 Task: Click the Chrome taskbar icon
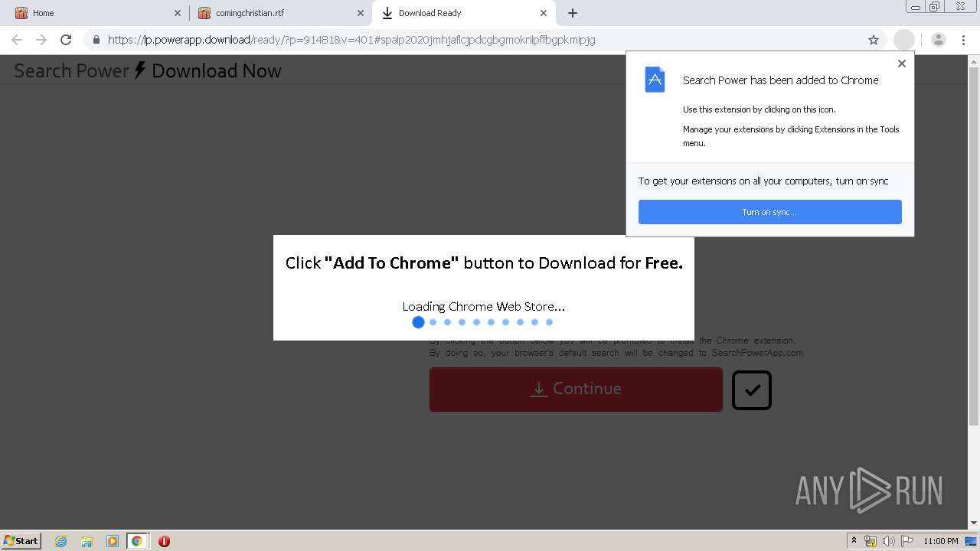[x=136, y=541]
